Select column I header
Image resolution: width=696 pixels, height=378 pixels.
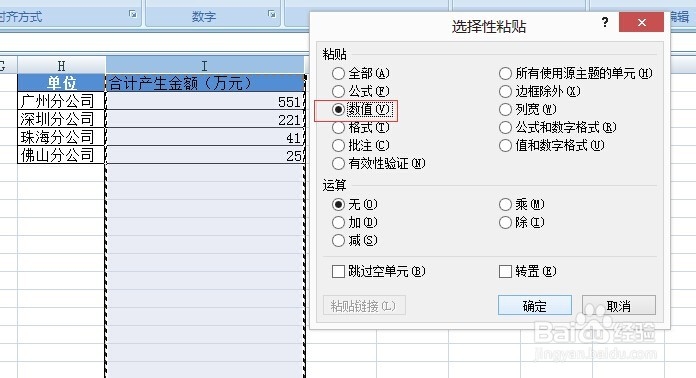205,66
